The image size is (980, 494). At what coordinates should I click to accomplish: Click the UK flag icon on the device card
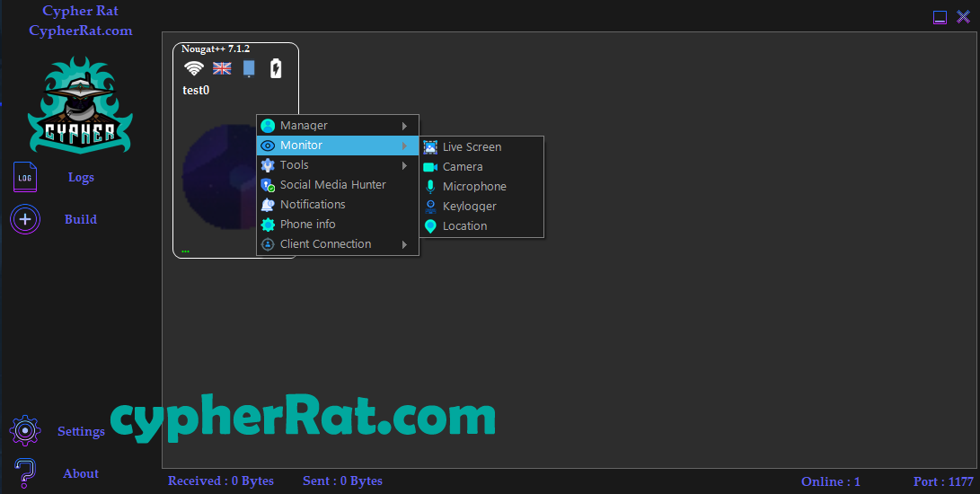click(222, 68)
